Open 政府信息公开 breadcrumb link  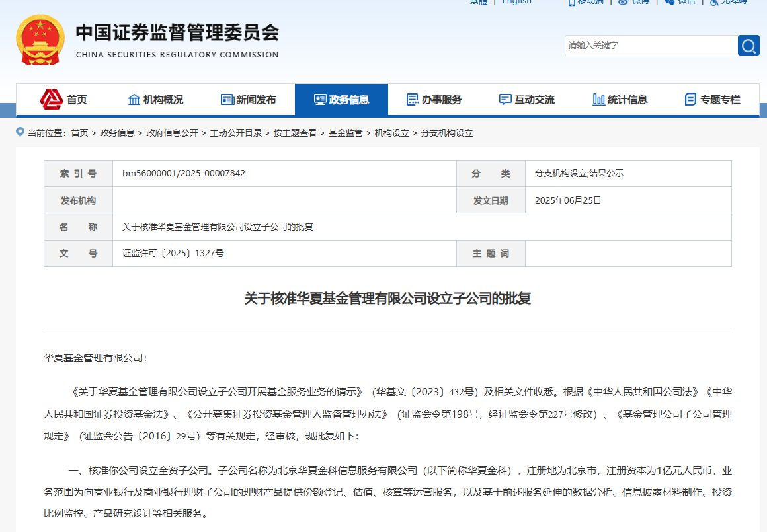pyautogui.click(x=172, y=133)
